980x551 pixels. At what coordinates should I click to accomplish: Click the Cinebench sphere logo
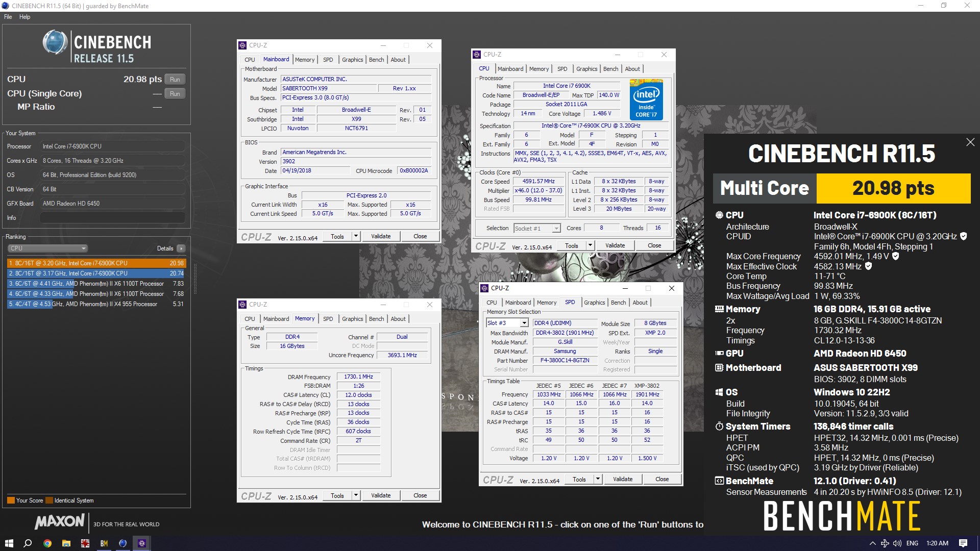click(x=55, y=42)
